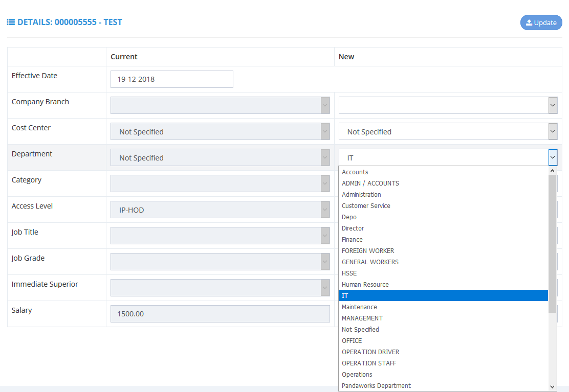
Task: Select Accounts from department list
Action: [x=355, y=172]
